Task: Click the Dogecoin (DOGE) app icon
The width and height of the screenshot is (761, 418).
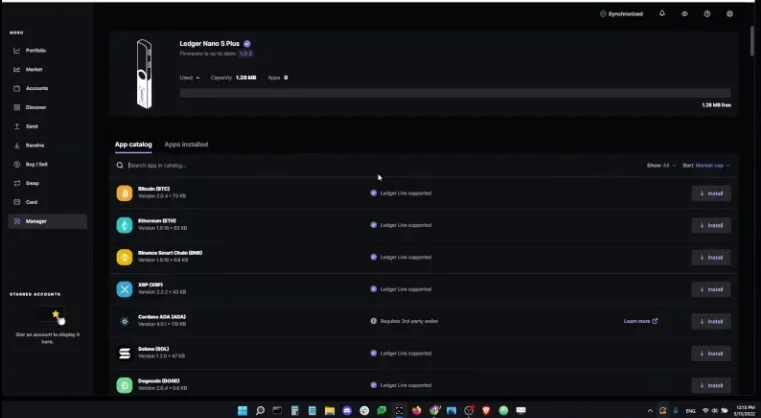Action: coord(124,385)
